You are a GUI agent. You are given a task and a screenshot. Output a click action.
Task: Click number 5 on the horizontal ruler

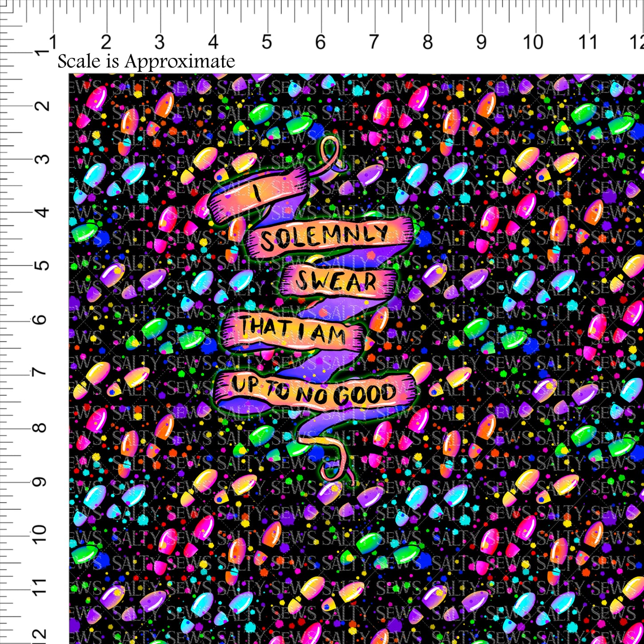pyautogui.click(x=267, y=42)
